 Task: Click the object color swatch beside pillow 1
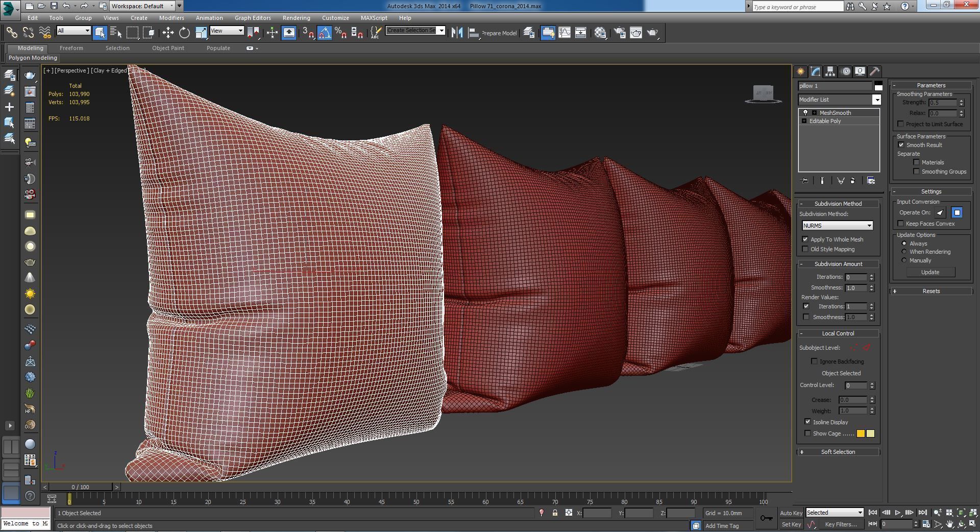[x=878, y=86]
